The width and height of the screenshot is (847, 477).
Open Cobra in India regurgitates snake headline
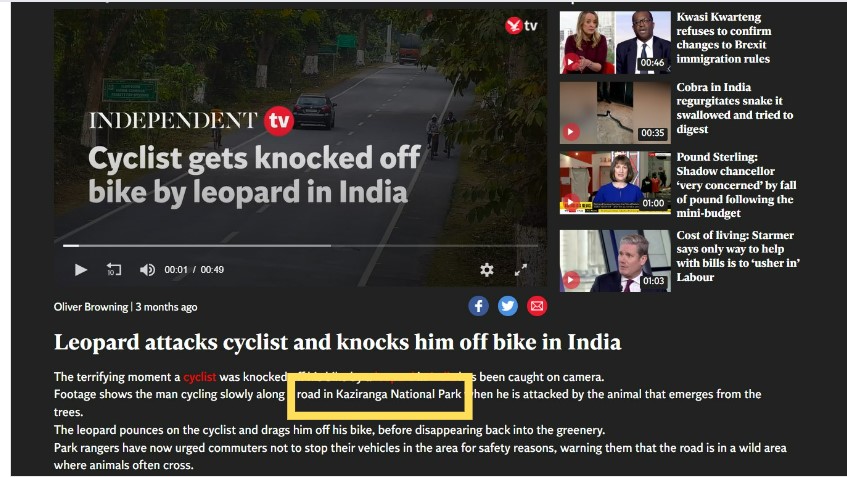pyautogui.click(x=735, y=108)
